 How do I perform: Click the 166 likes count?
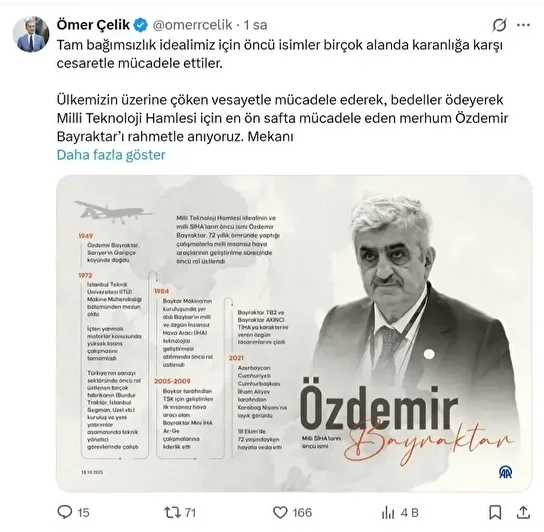click(x=302, y=513)
